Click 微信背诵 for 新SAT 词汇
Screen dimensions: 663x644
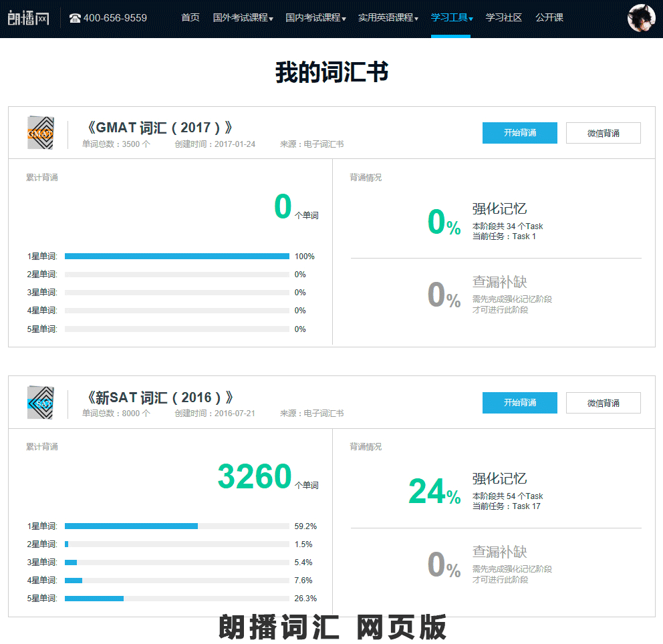(604, 403)
